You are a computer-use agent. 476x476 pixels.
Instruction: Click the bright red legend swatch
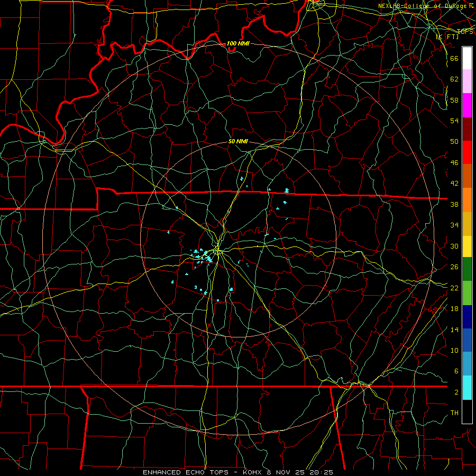pyautogui.click(x=467, y=152)
